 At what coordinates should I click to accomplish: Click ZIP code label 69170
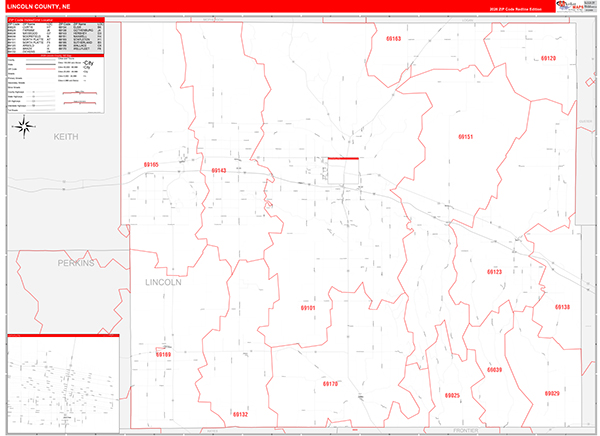[330, 384]
